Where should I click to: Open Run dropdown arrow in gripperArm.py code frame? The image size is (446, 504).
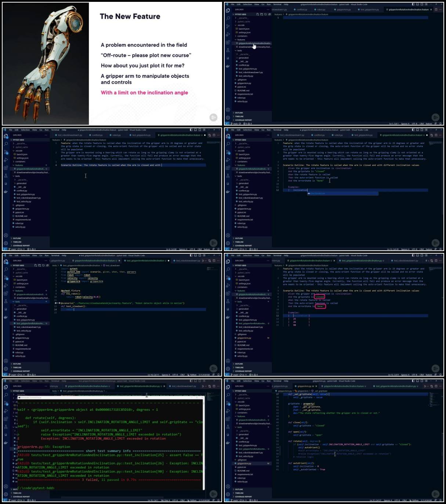pyautogui.click(x=428, y=386)
